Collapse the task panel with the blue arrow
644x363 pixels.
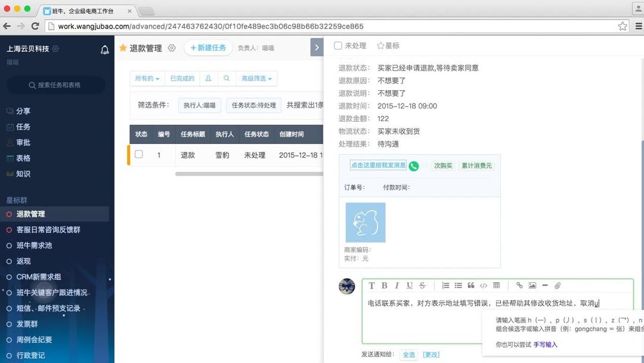[317, 47]
